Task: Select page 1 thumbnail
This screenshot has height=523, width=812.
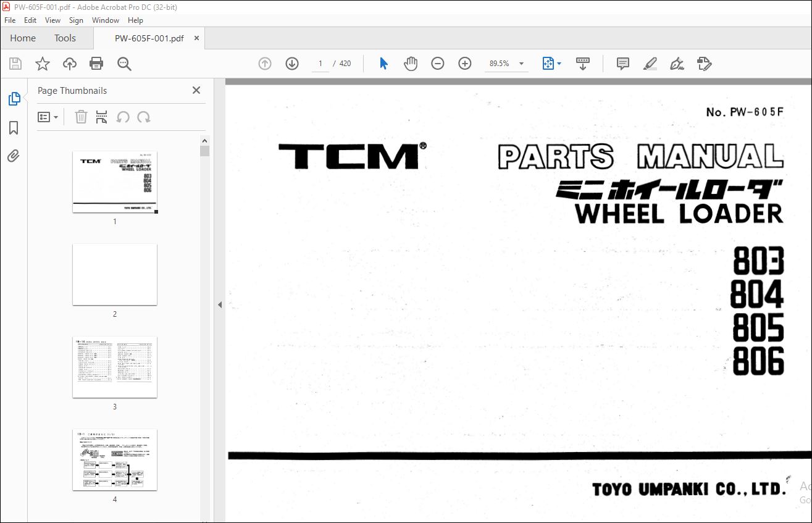Action: click(115, 182)
